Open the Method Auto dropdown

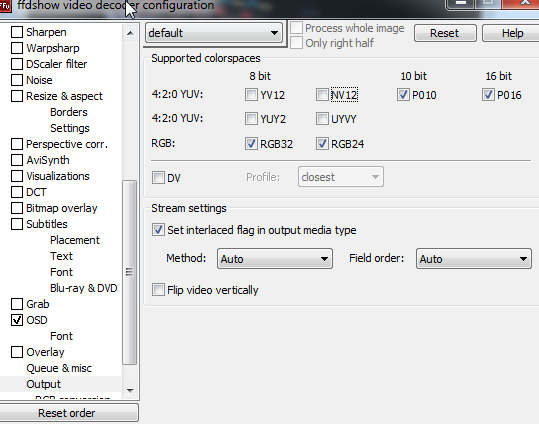tap(275, 259)
